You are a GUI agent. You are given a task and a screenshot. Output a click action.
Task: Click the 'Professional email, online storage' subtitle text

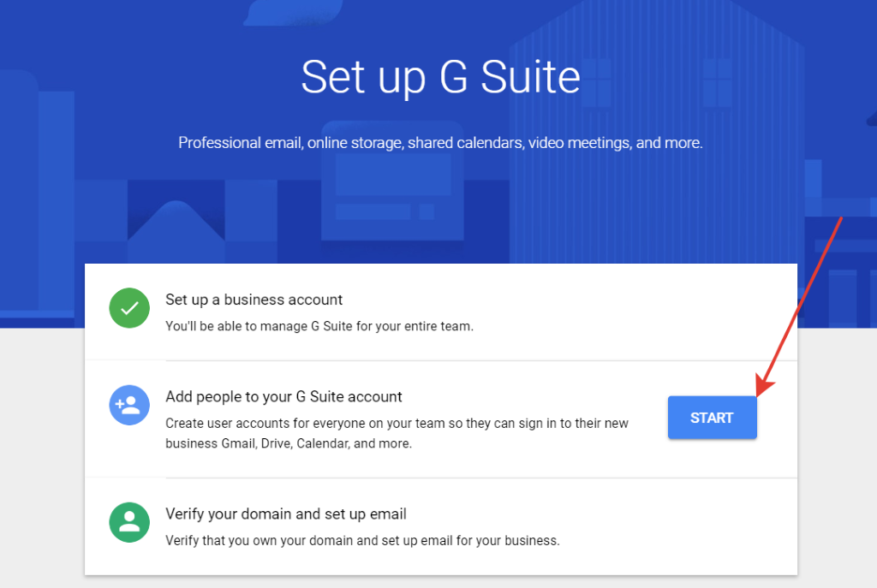click(x=440, y=143)
